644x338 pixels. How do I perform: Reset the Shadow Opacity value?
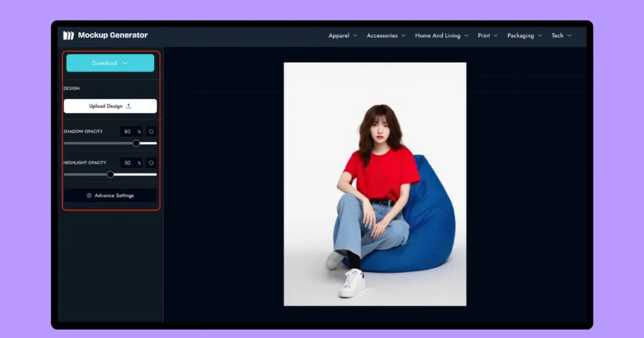[151, 131]
